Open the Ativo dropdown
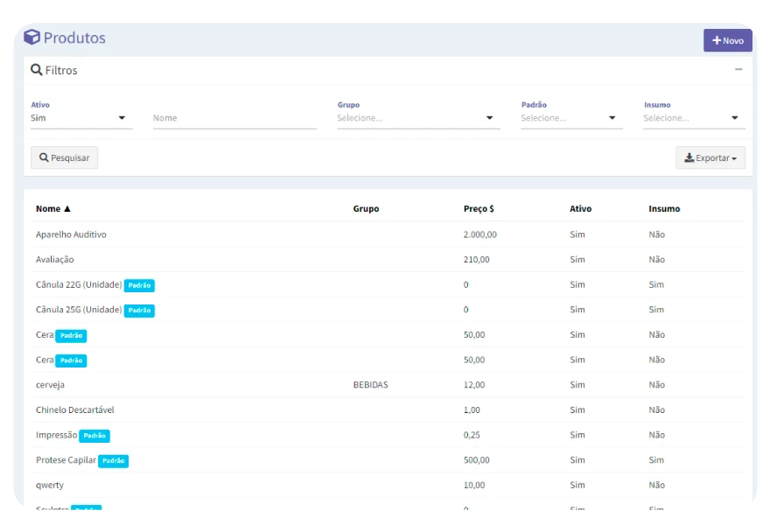 coord(80,118)
